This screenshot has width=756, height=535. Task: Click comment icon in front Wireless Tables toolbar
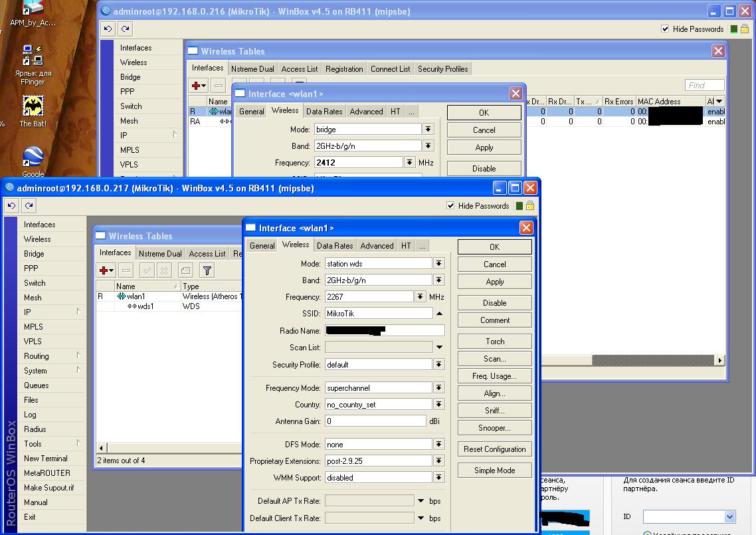pyautogui.click(x=185, y=270)
